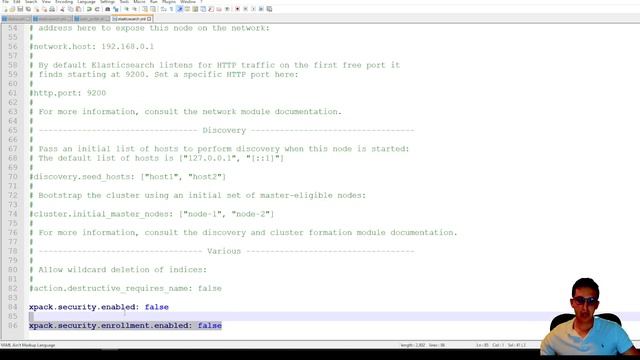The height and width of the screenshot is (360, 640).
Task: Show the Function List panel icon
Action: point(211,9)
